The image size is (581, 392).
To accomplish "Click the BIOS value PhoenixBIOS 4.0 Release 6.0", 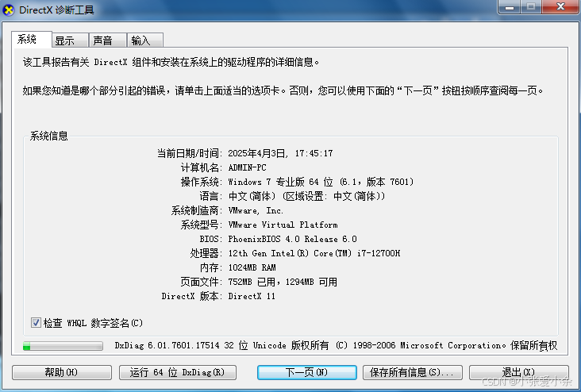I will point(292,239).
